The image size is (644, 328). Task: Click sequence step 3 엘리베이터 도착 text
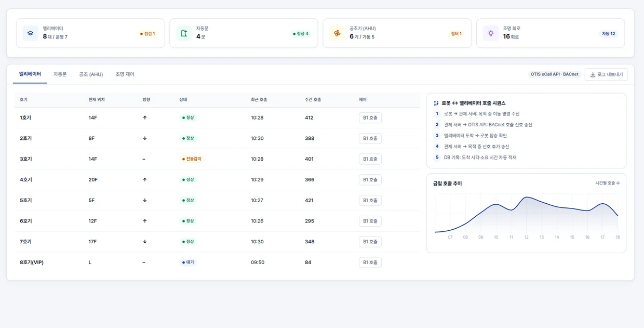pyautogui.click(x=475, y=136)
